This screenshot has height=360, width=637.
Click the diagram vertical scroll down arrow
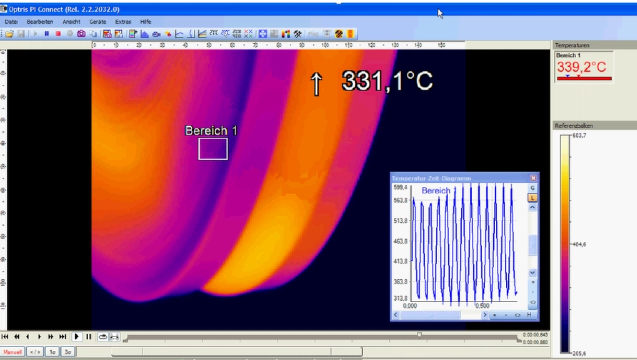pyautogui.click(x=533, y=272)
